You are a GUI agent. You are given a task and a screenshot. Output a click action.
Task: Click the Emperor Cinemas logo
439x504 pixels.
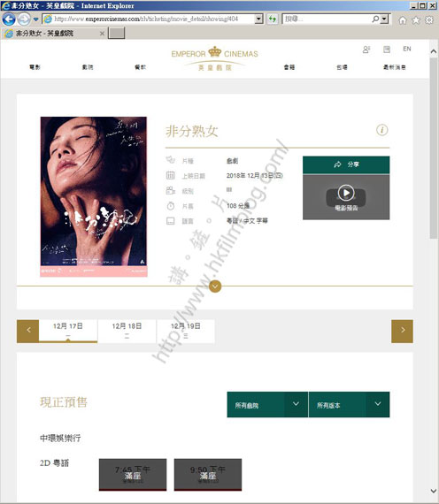coord(215,58)
